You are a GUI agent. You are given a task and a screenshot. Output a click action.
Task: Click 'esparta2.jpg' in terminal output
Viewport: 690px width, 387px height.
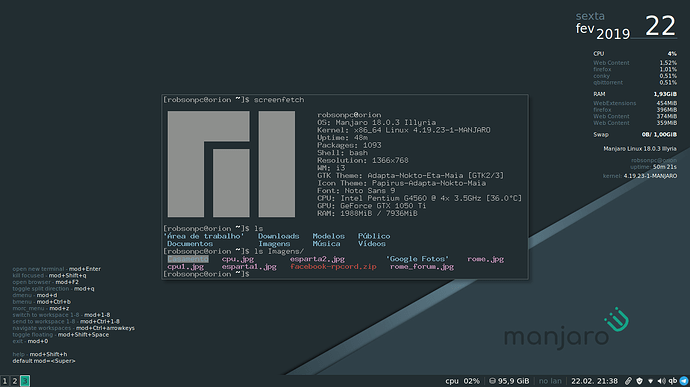point(317,259)
